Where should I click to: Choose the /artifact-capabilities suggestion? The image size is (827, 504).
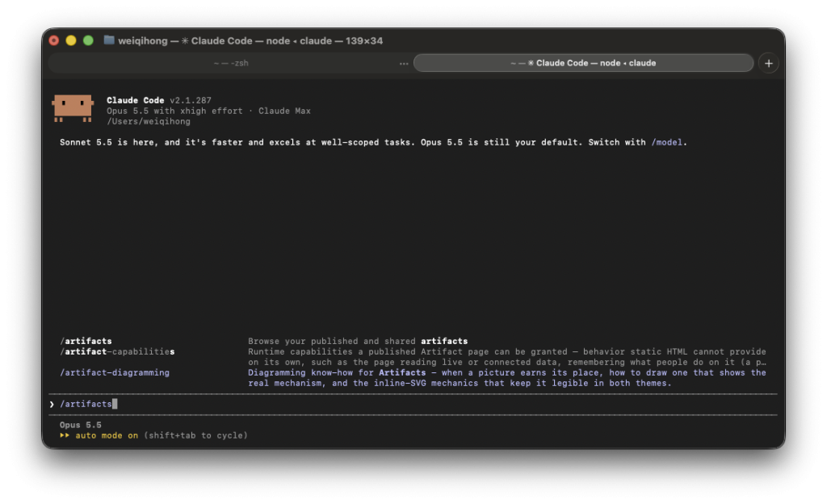click(x=117, y=351)
